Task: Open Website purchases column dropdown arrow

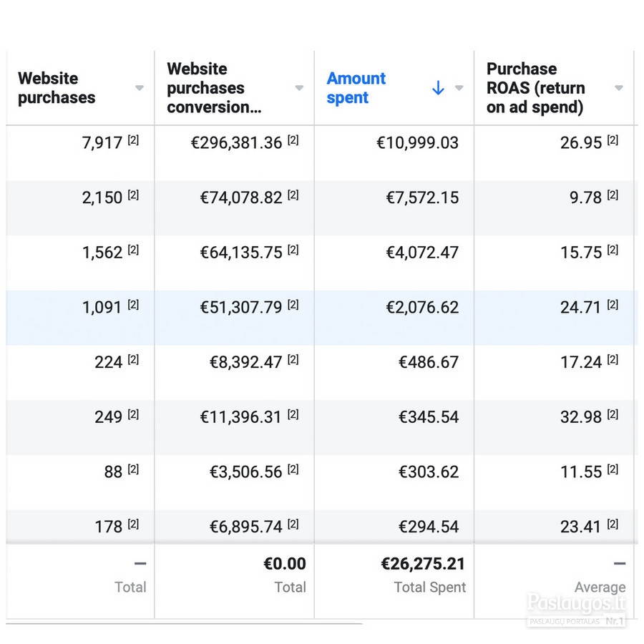Action: [140, 88]
